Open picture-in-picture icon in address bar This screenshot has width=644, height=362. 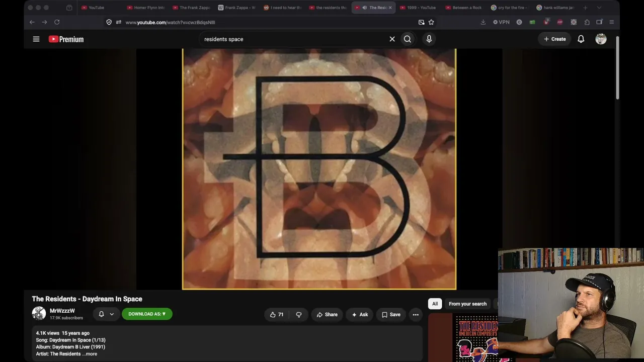point(421,22)
